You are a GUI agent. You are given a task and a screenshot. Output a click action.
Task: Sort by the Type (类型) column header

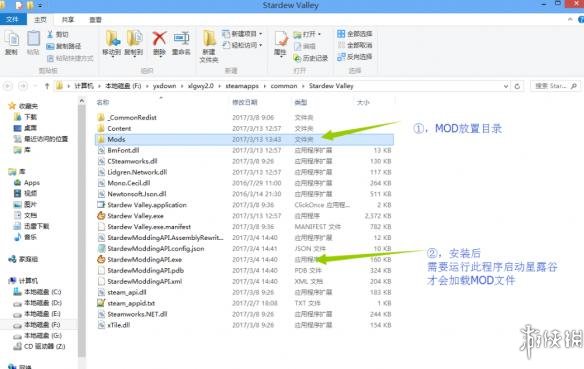point(301,102)
